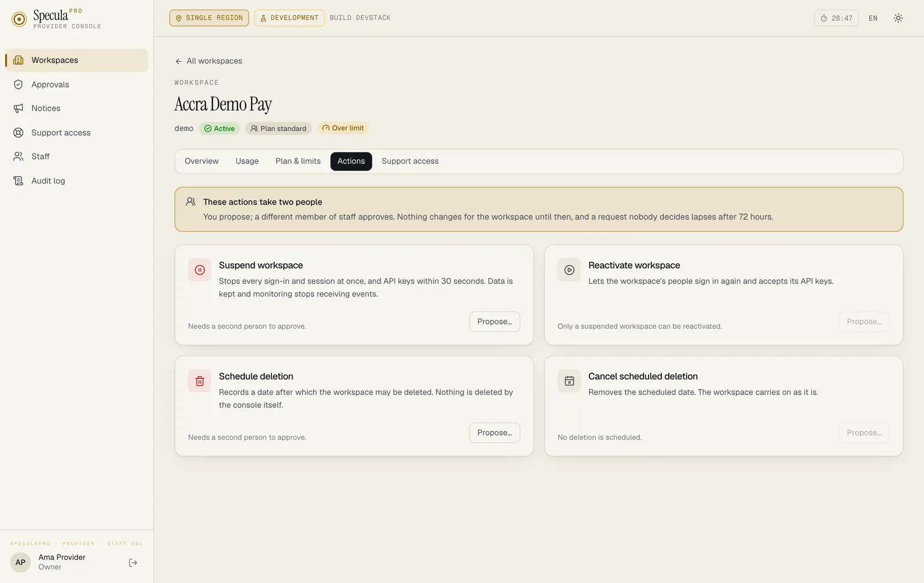Image resolution: width=924 pixels, height=583 pixels.
Task: Toggle the light/dark theme sun icon
Action: [x=898, y=18]
